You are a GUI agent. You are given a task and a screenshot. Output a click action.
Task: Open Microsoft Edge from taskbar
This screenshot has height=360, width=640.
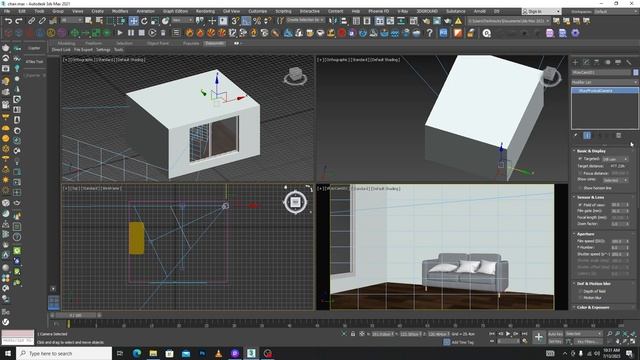137,353
